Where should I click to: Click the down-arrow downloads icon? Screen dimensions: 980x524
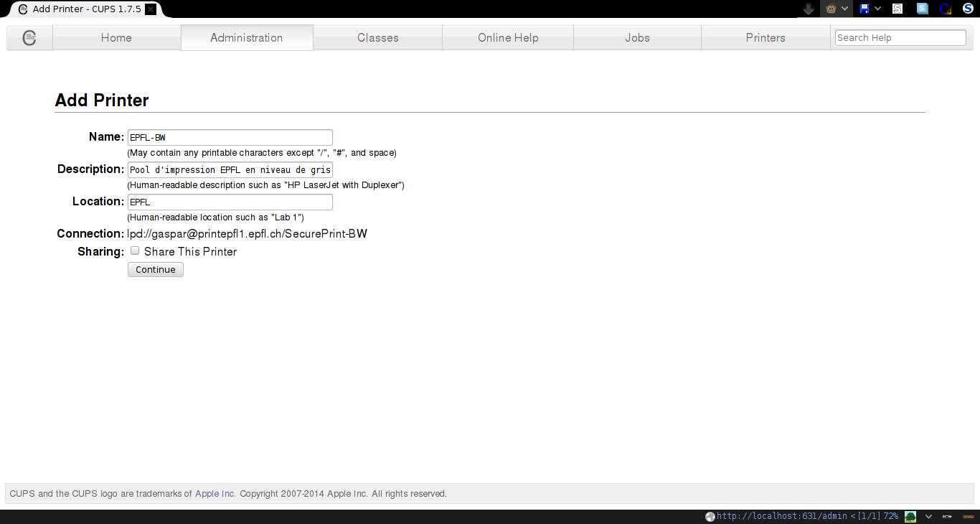pyautogui.click(x=809, y=9)
